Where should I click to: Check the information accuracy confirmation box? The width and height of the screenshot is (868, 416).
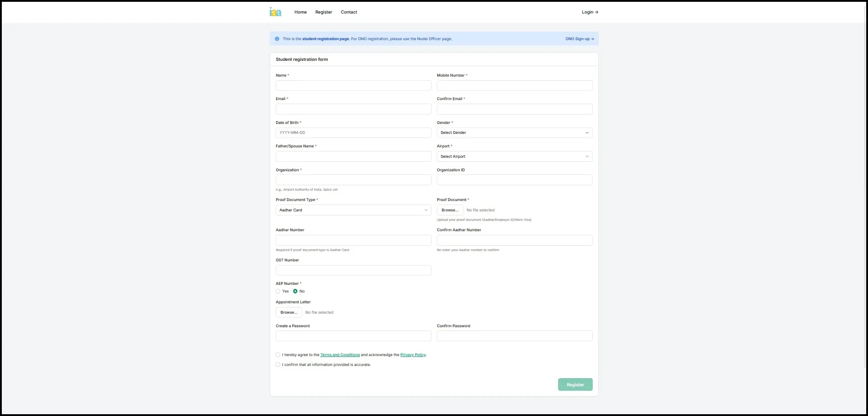click(x=278, y=365)
